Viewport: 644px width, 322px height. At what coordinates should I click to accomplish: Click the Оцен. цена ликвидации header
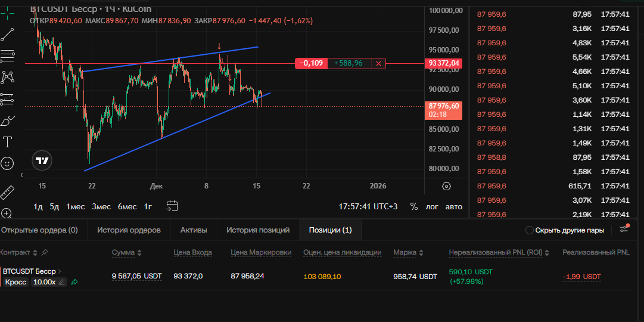(x=342, y=252)
